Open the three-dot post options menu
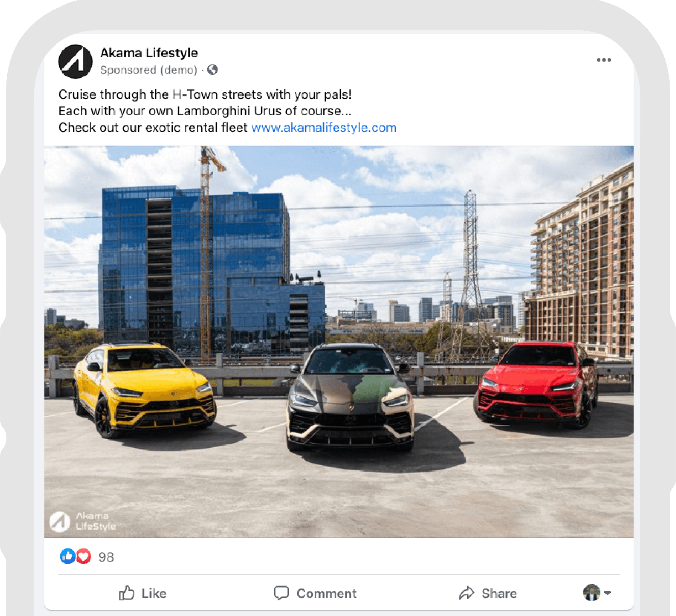 click(x=604, y=60)
